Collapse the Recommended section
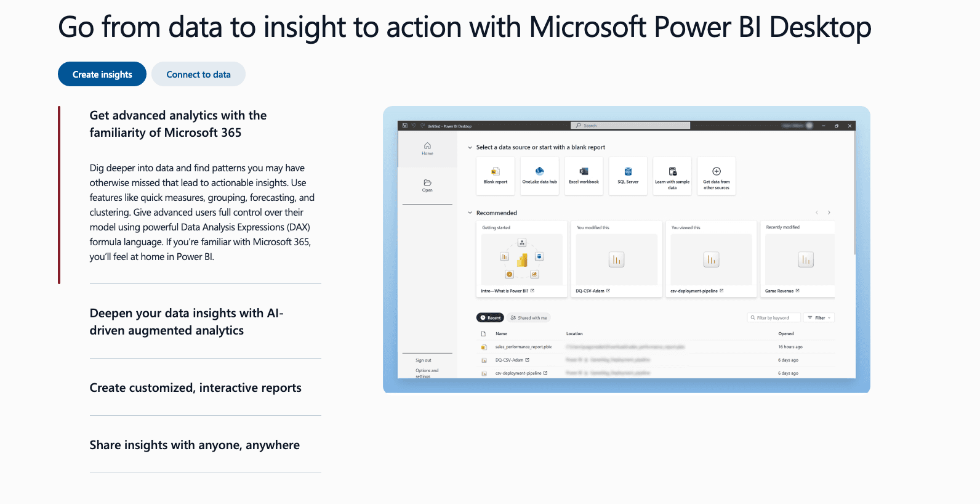Image resolution: width=980 pixels, height=504 pixels. click(470, 213)
